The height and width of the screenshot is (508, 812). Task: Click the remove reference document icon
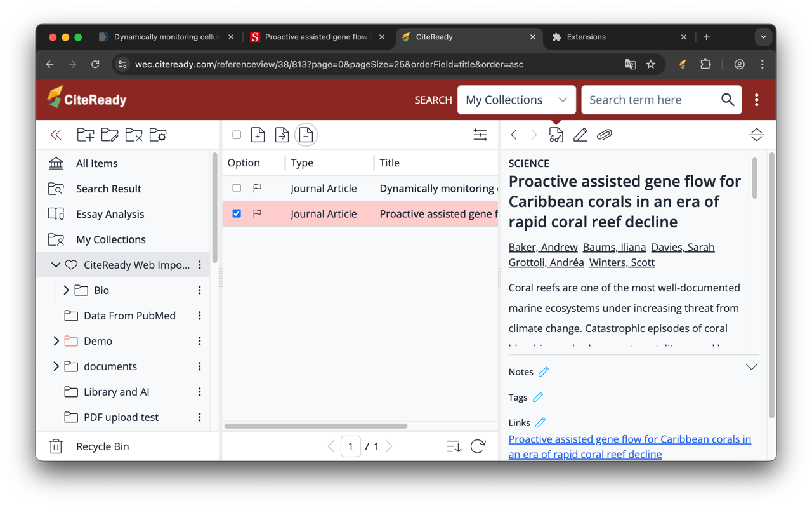click(306, 135)
